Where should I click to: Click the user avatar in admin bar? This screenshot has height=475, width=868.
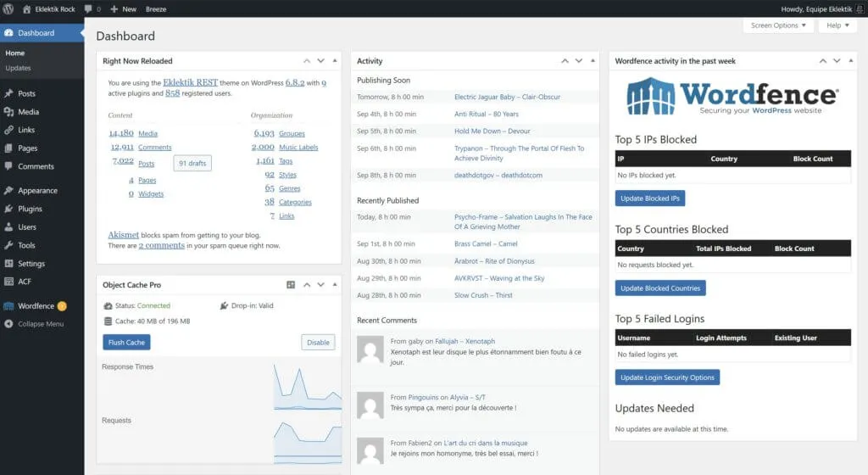click(860, 8)
